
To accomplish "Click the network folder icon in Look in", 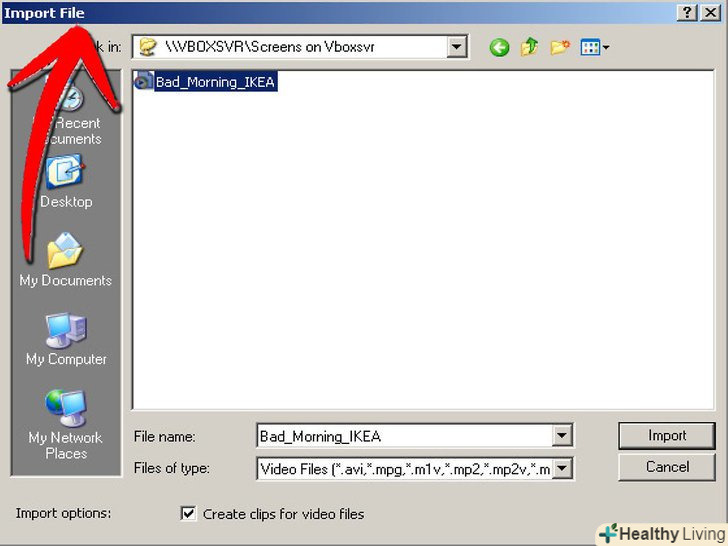I will [148, 47].
